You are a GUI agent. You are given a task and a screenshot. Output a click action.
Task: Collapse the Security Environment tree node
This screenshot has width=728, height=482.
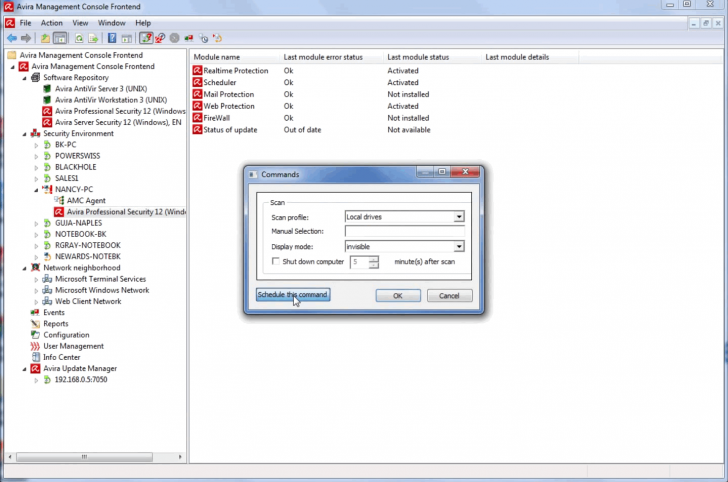[x=25, y=134]
